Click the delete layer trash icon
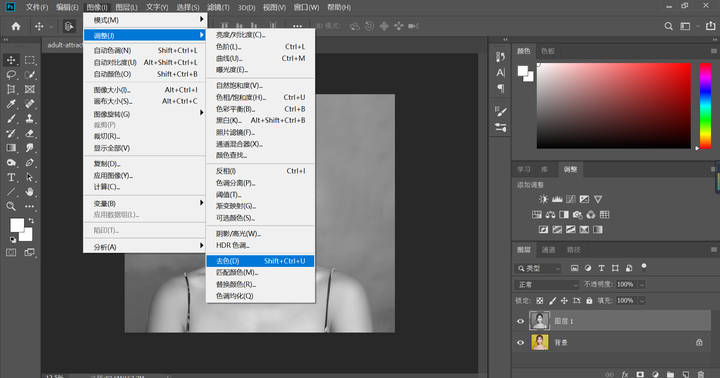This screenshot has height=378, width=720. (701, 374)
